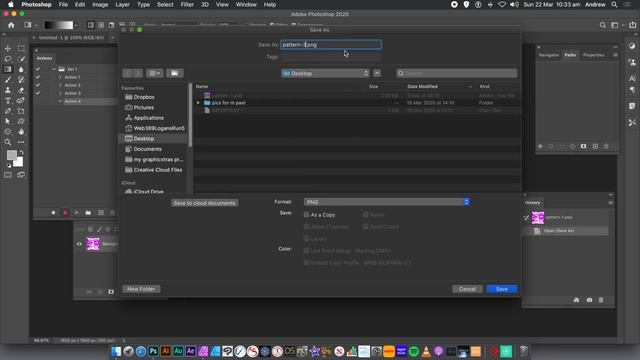Select the Pen tool

tap(8, 111)
